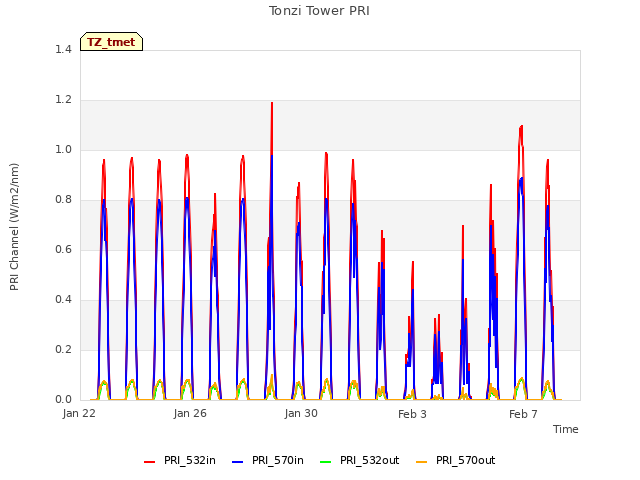Click the 1.0 y-axis tick label

tap(63, 149)
